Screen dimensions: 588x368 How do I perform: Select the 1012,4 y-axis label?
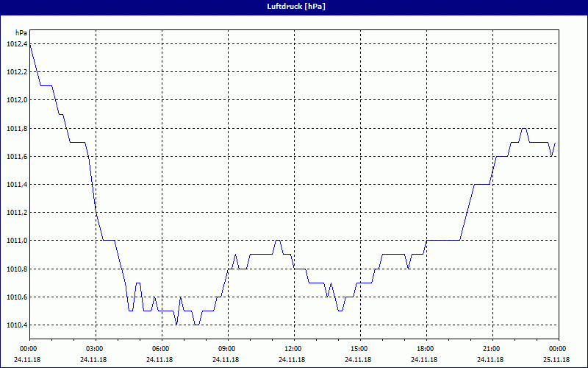(16, 44)
